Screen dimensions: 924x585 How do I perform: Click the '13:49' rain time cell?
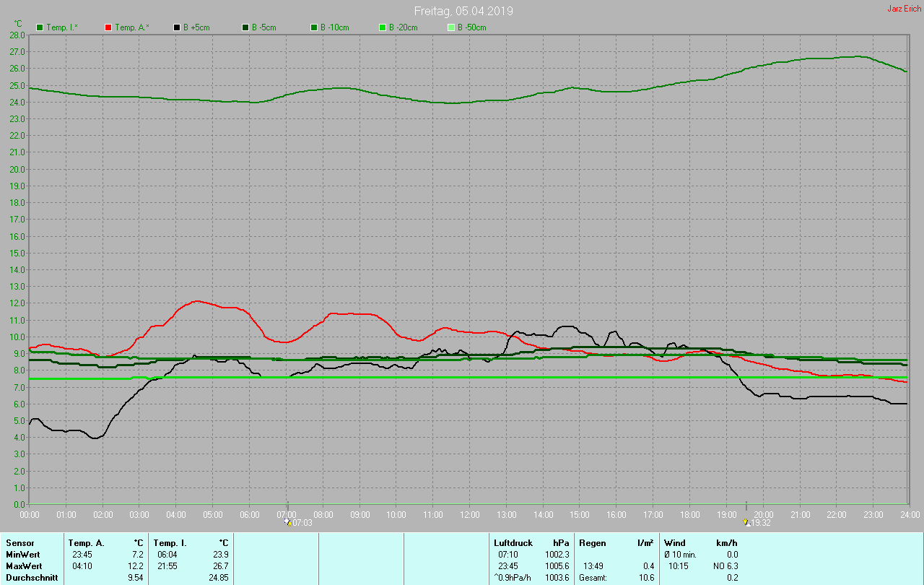(x=593, y=565)
